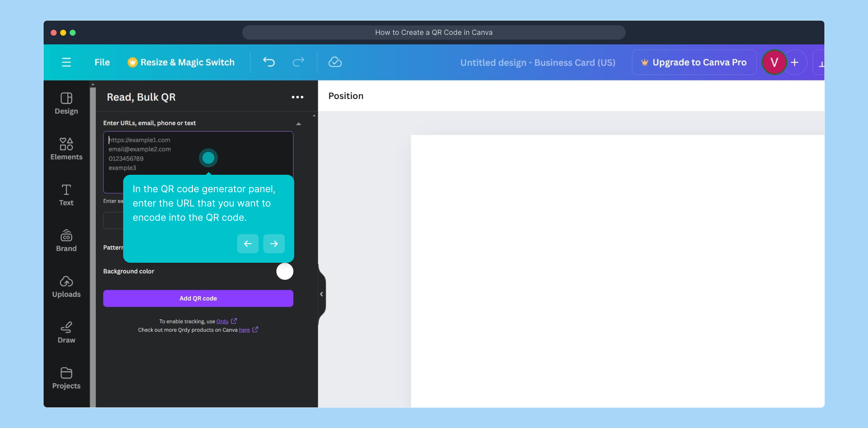The height and width of the screenshot is (428, 868).
Task: Collapse the Enter URLs section
Action: click(x=298, y=123)
